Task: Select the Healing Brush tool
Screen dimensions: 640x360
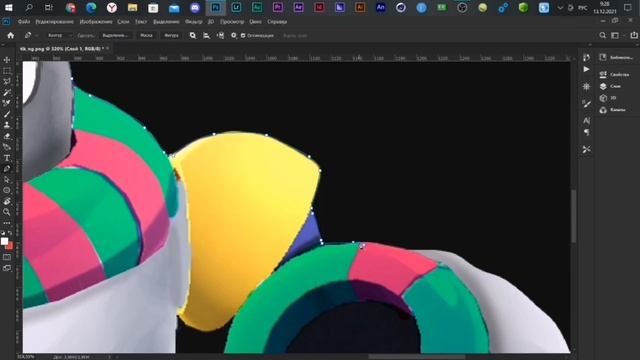Action: [7, 103]
